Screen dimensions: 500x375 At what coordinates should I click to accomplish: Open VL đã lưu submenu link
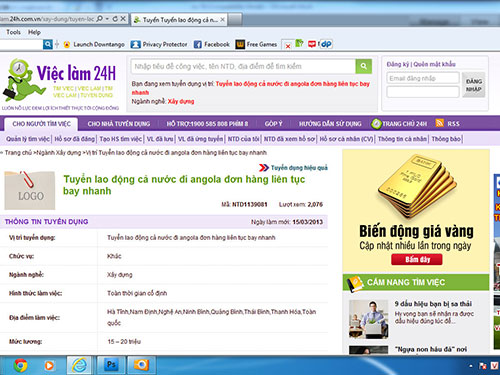(x=160, y=139)
